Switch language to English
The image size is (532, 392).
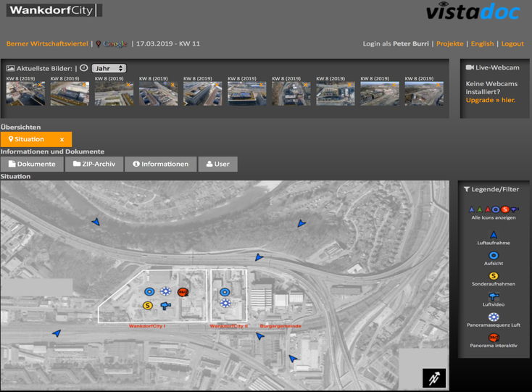click(482, 43)
